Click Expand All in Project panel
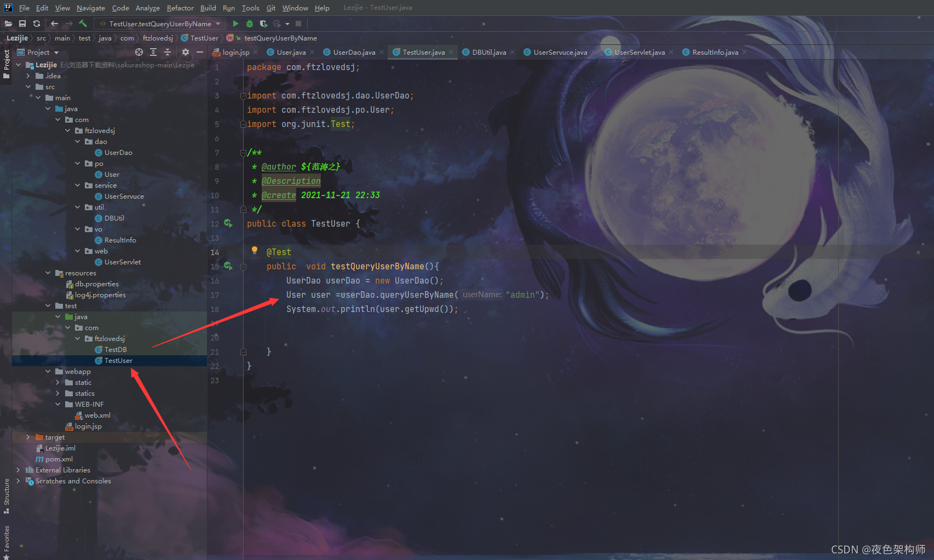 pos(153,52)
